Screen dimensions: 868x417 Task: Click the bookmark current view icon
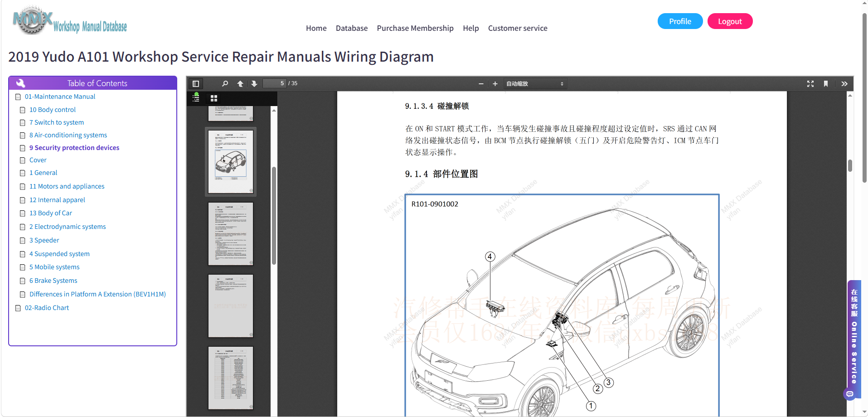(x=826, y=84)
